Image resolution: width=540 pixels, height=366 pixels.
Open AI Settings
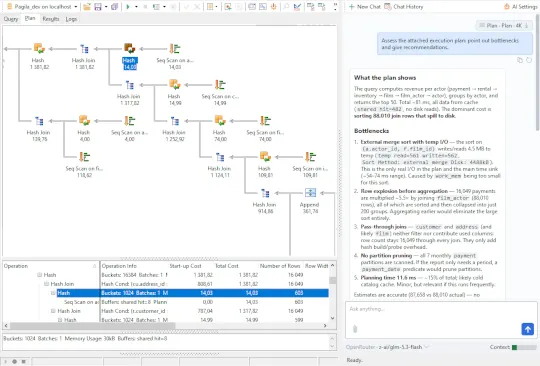(520, 7)
